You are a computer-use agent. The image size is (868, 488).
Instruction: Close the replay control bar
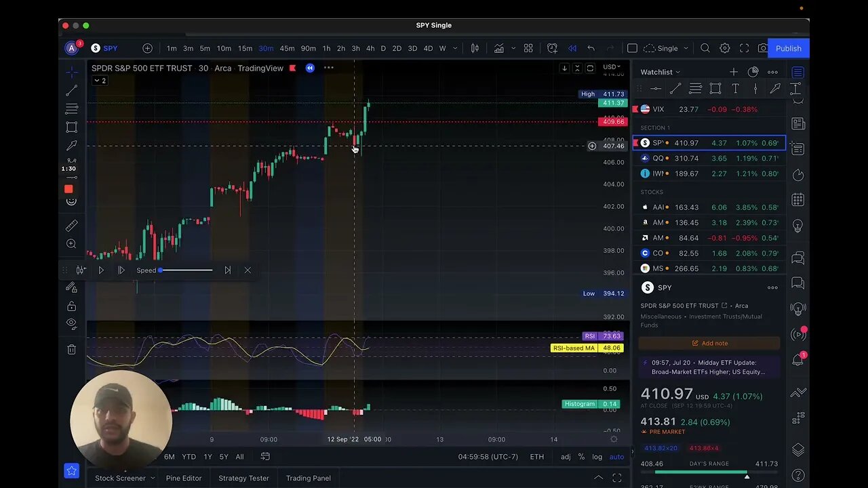(248, 270)
